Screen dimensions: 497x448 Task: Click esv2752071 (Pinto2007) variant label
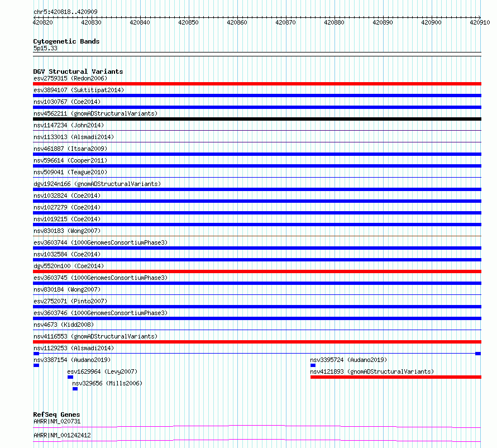[70, 301]
